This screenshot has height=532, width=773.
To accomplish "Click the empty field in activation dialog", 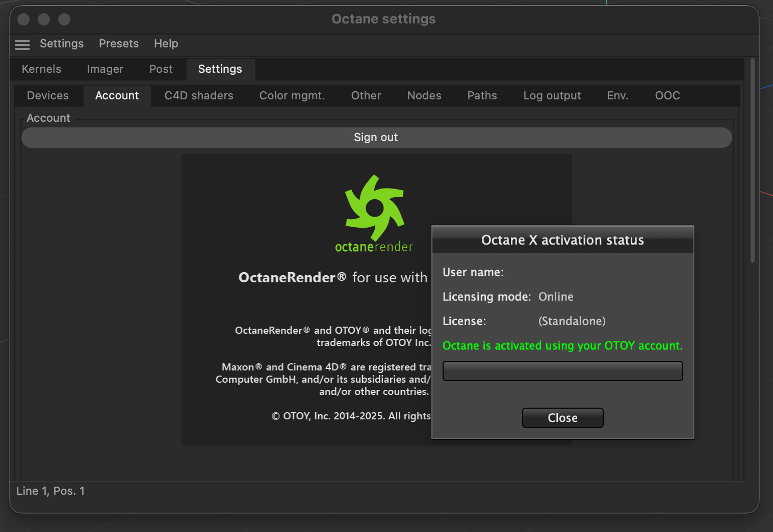I will pos(563,371).
